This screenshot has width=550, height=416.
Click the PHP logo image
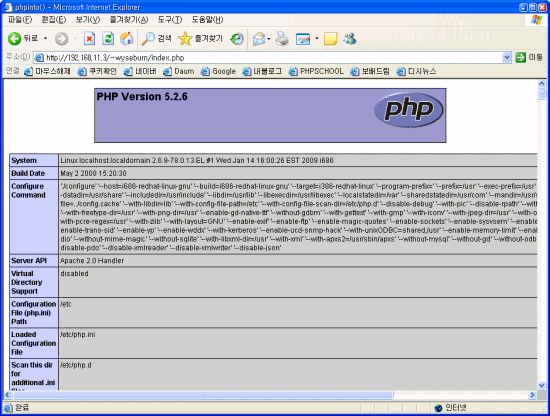pos(409,110)
